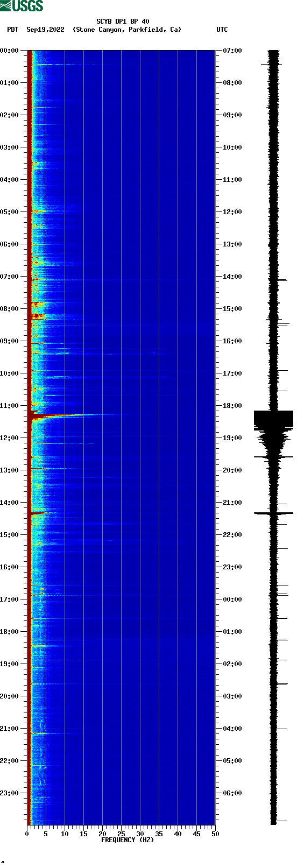Click the 'PDT' timezone label
The width and height of the screenshot is (297, 868).
click(x=12, y=30)
